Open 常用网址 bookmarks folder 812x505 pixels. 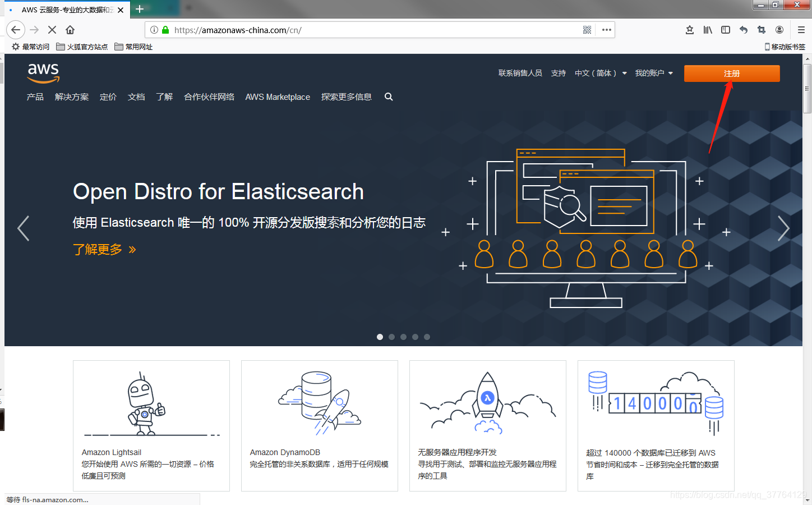click(x=133, y=47)
